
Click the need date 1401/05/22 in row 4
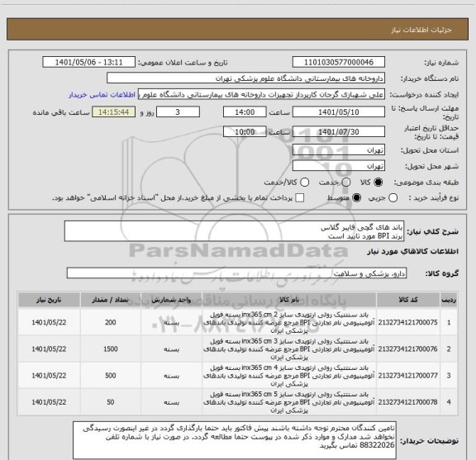point(49,402)
